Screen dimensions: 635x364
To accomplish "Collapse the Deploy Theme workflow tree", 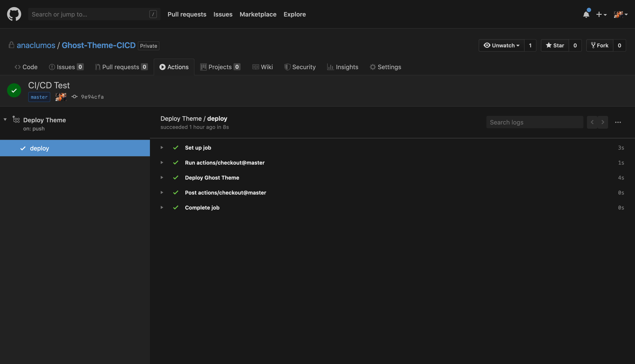I will click(5, 120).
